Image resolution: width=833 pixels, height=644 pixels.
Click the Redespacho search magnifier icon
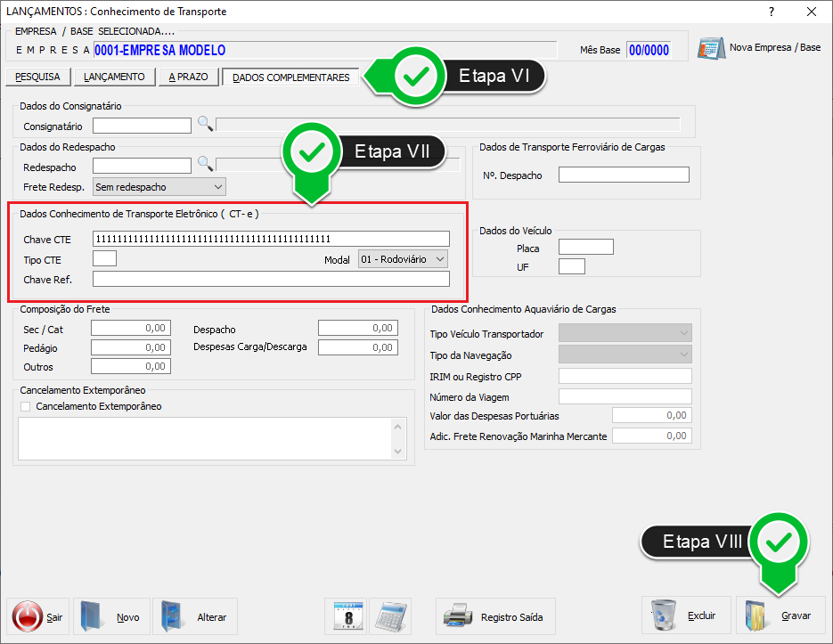[205, 165]
